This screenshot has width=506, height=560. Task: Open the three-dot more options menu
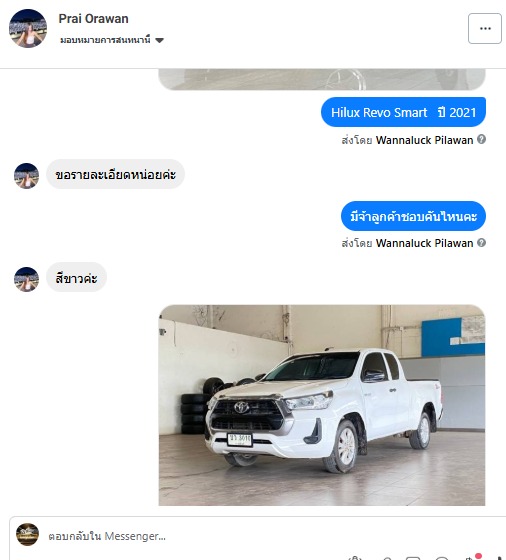[x=485, y=29]
